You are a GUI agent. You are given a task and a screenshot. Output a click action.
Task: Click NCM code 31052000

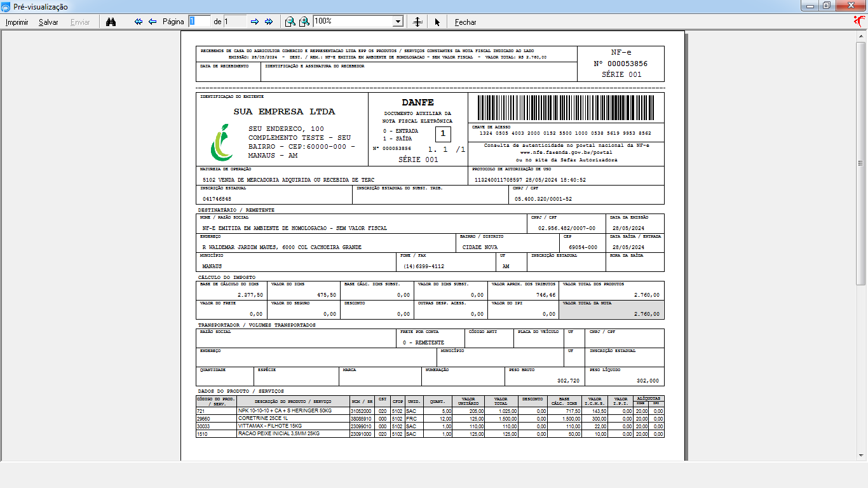(x=360, y=411)
